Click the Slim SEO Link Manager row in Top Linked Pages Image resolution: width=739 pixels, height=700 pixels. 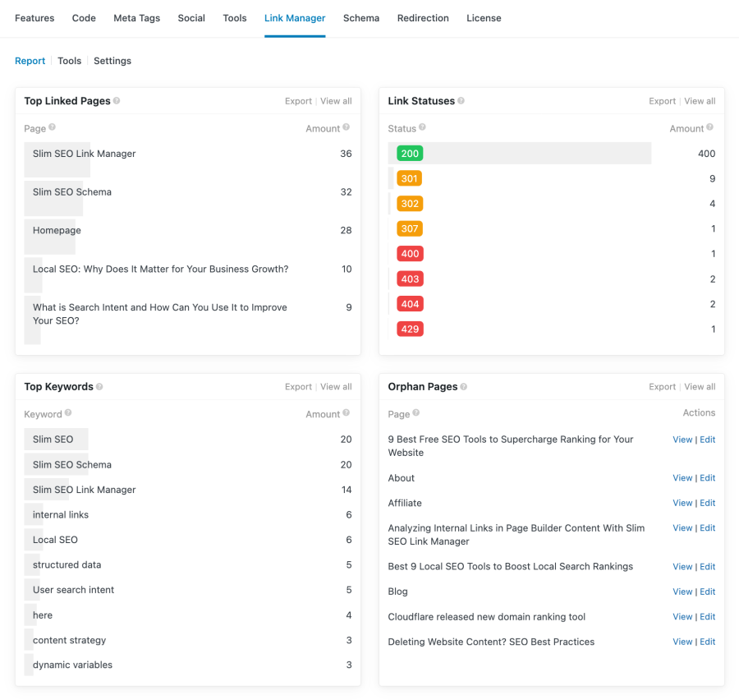pyautogui.click(x=188, y=160)
